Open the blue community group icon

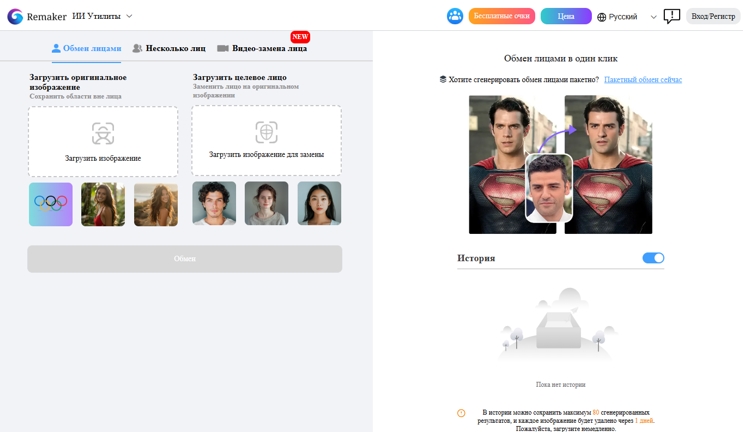(x=455, y=16)
